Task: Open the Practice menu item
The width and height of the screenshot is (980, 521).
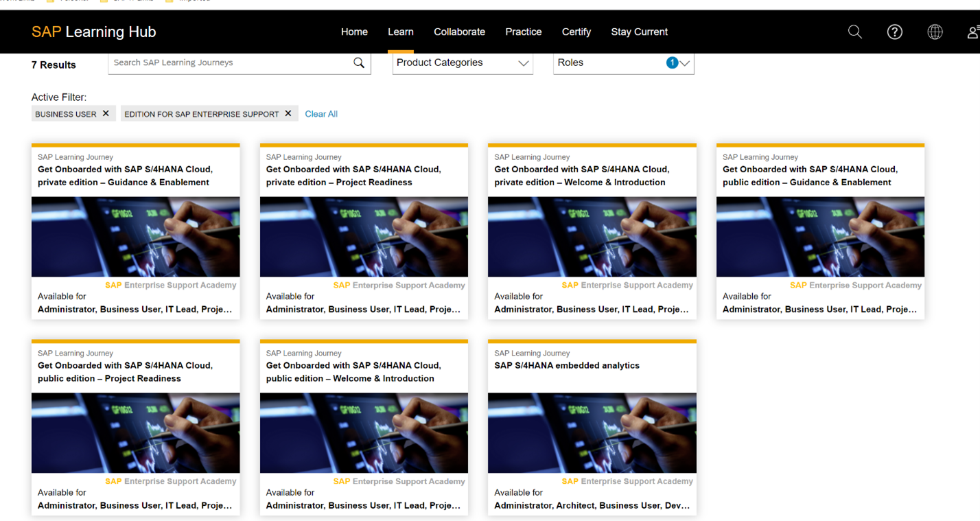Action: (524, 32)
